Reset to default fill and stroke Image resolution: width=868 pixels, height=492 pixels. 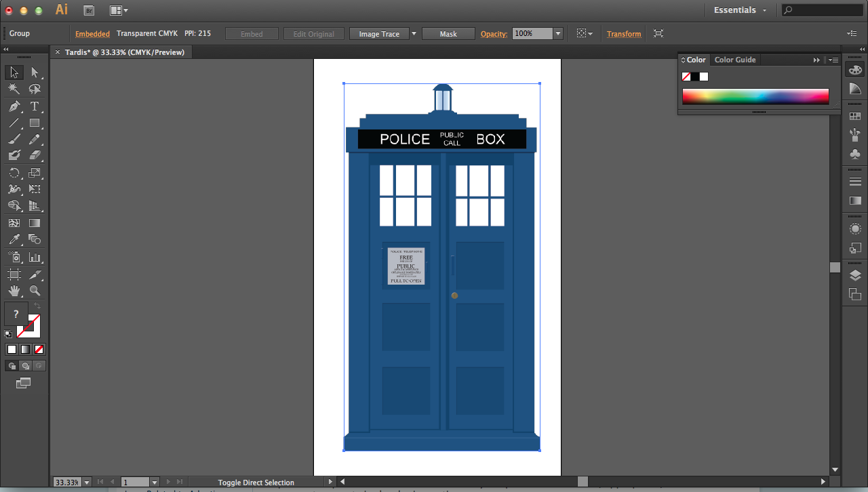pyautogui.click(x=8, y=334)
